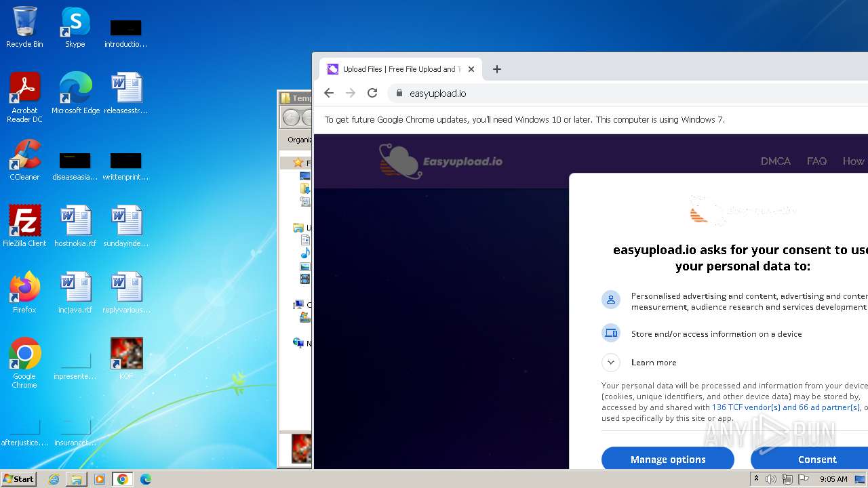Select the inpresente desktop file

[x=75, y=365]
